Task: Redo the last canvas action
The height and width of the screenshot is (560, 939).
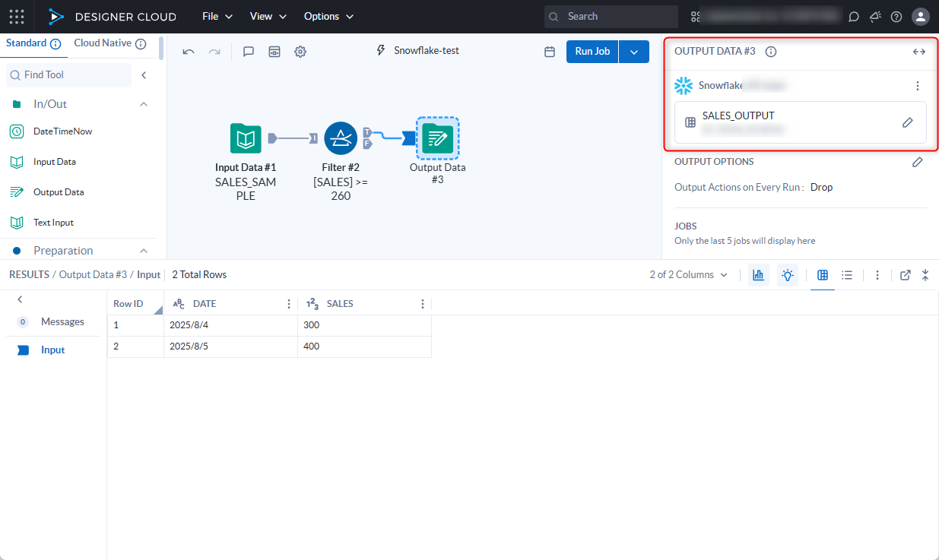Action: tap(214, 52)
